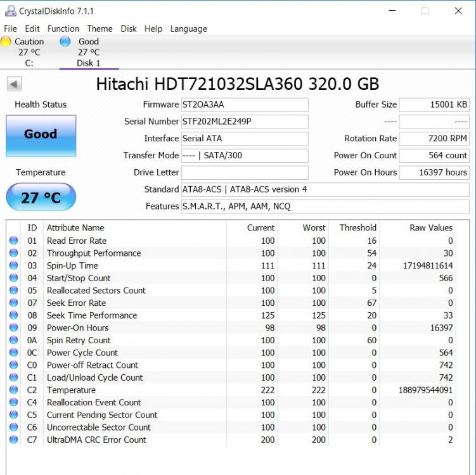The width and height of the screenshot is (476, 475).
Task: Click the empty Drive Letter field
Action: pyautogui.click(x=245, y=173)
